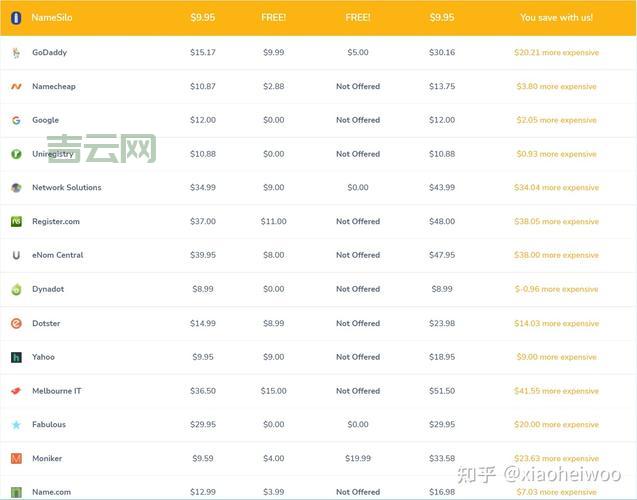Click the Name.com registrar name
637x500 pixels.
pos(52,492)
